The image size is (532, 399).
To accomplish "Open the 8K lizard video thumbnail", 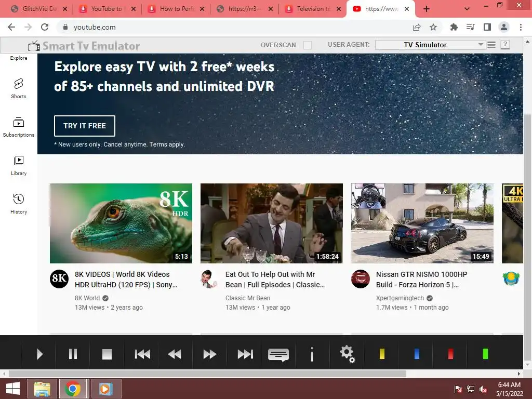I will coord(121,223).
